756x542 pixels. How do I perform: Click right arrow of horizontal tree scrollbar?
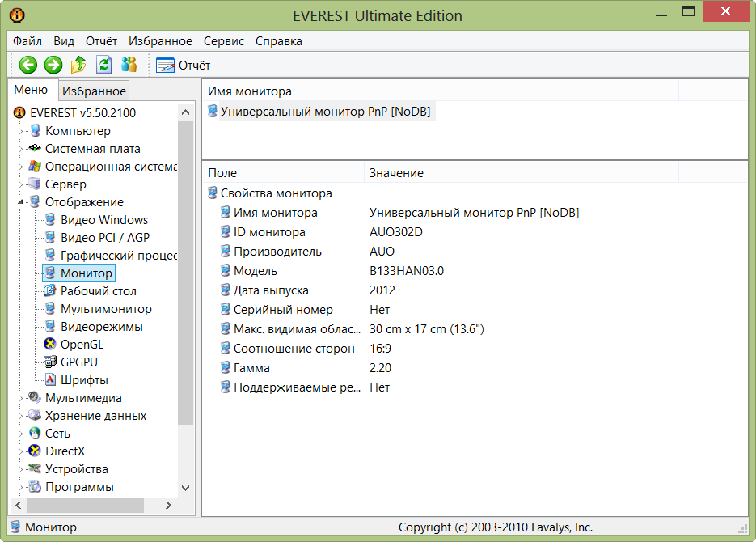[168, 505]
